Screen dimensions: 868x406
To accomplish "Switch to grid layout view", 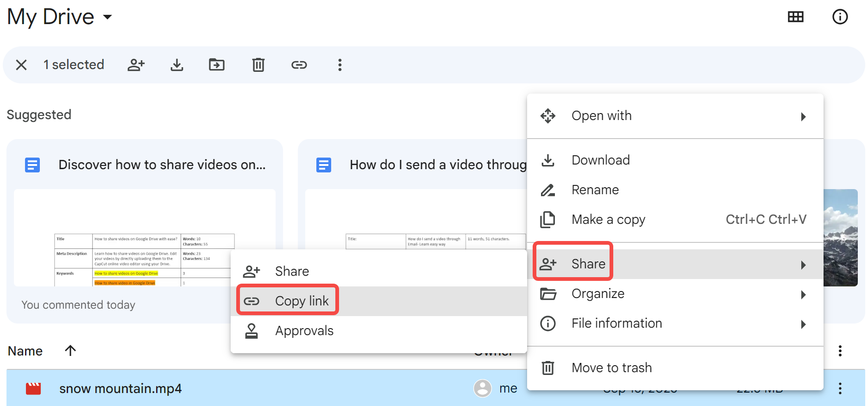I will tap(795, 17).
